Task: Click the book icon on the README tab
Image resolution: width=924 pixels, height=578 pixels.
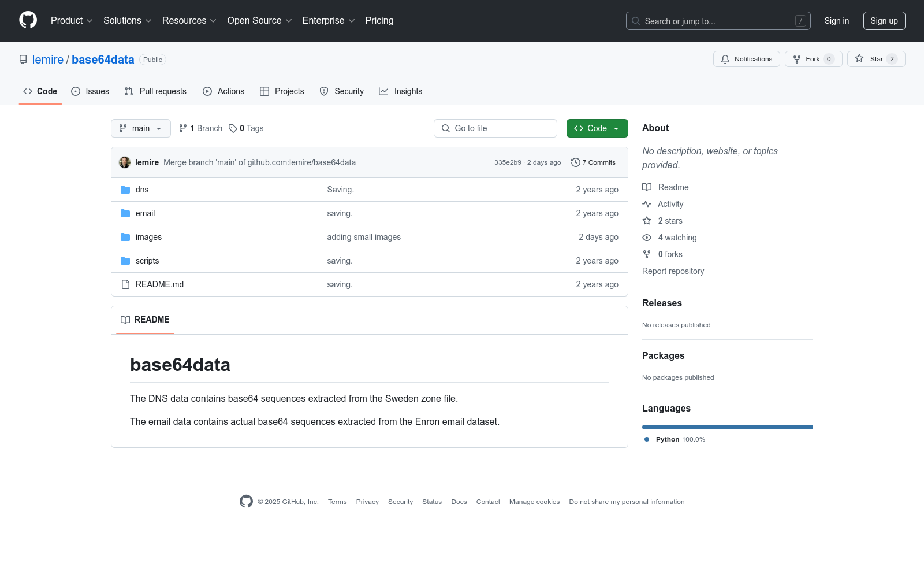Action: point(125,320)
